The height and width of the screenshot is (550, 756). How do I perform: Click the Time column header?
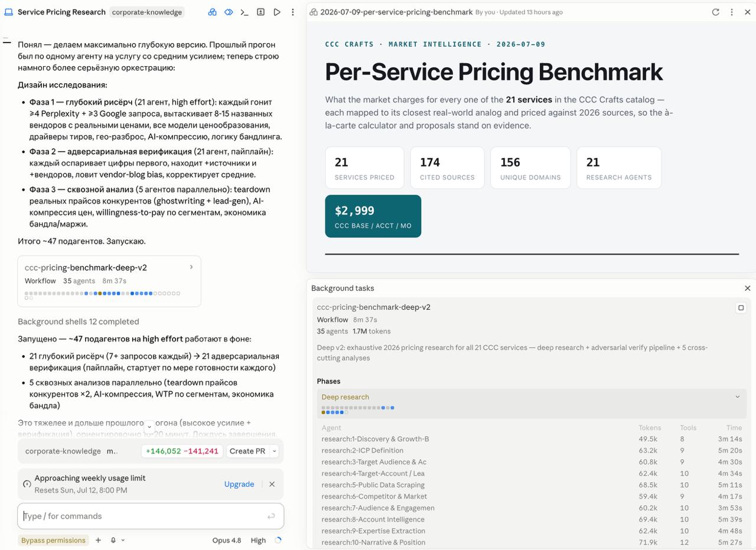coord(734,428)
